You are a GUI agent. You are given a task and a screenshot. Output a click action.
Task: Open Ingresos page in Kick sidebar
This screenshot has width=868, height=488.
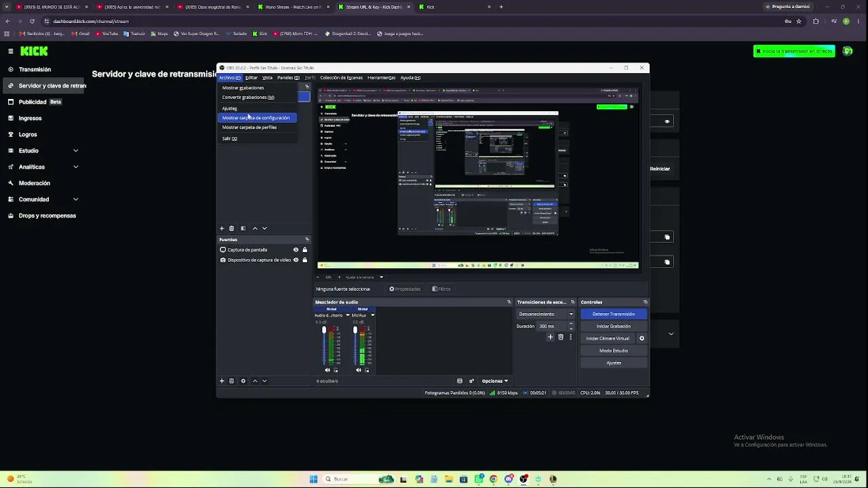(x=31, y=118)
